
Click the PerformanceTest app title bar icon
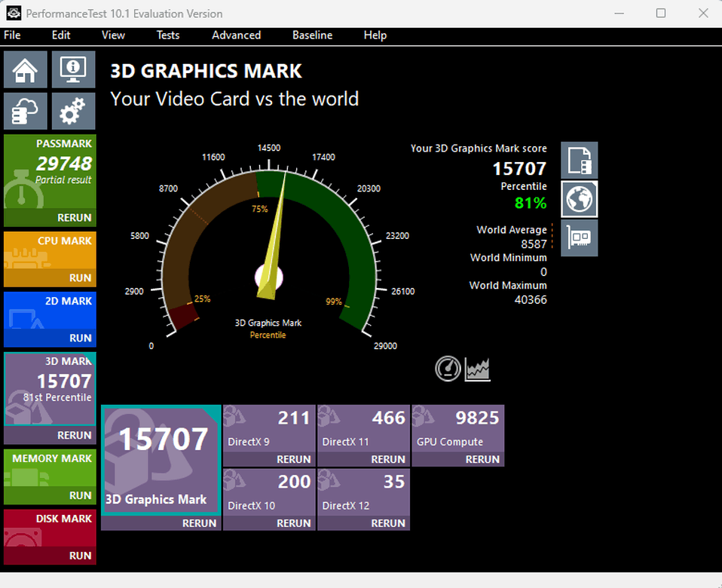[x=14, y=14]
